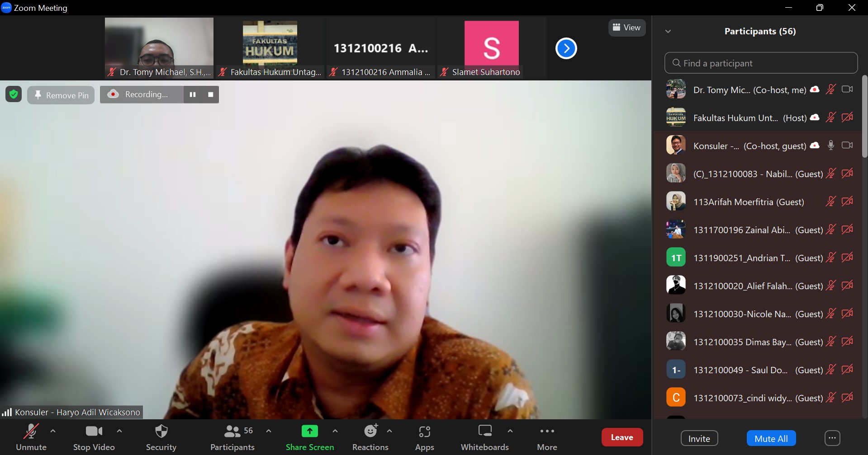Show next participants with blue arrow
Image resolution: width=868 pixels, height=455 pixels.
tap(566, 48)
